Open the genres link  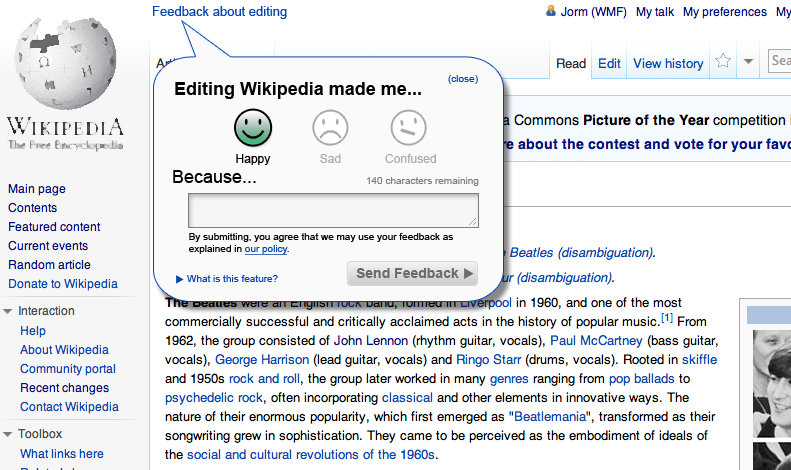point(509,379)
